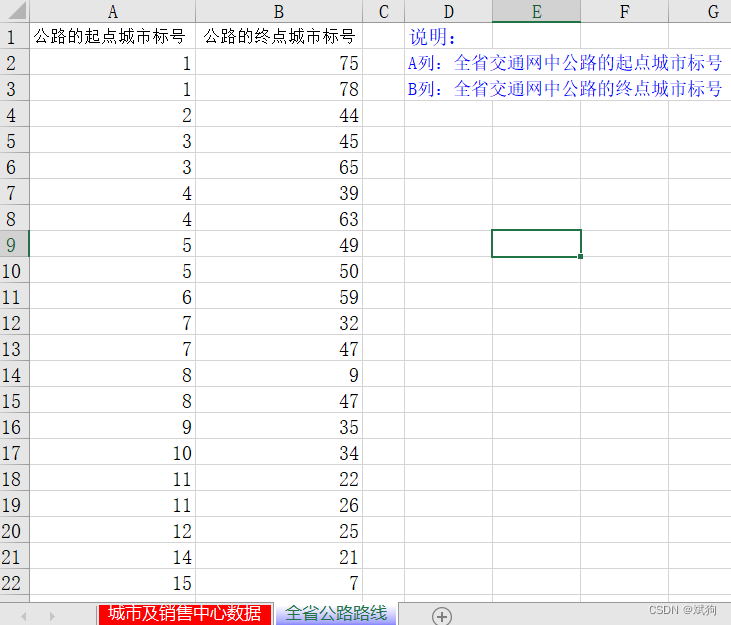Click cell B18 containing 22

coord(279,478)
